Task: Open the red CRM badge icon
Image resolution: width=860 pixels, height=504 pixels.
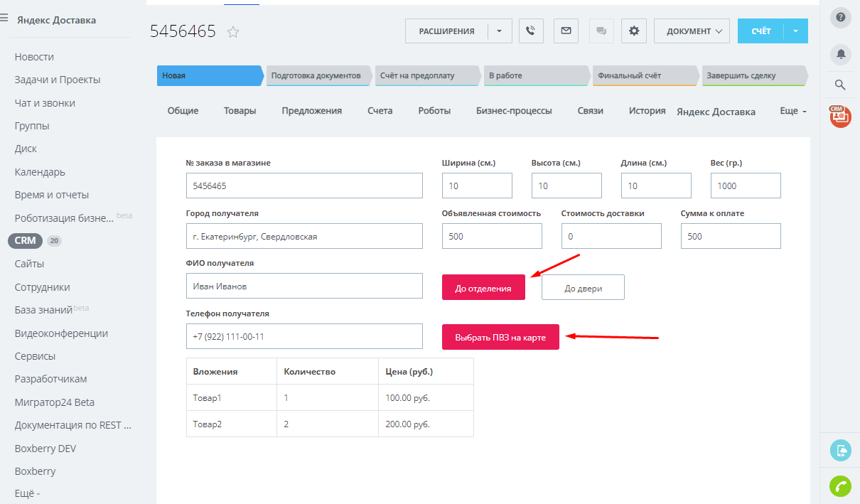Action: tap(841, 117)
